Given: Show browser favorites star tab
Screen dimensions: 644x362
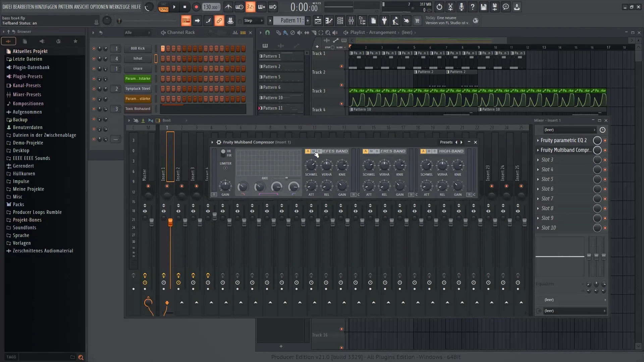Looking at the screenshot, I should (x=75, y=41).
